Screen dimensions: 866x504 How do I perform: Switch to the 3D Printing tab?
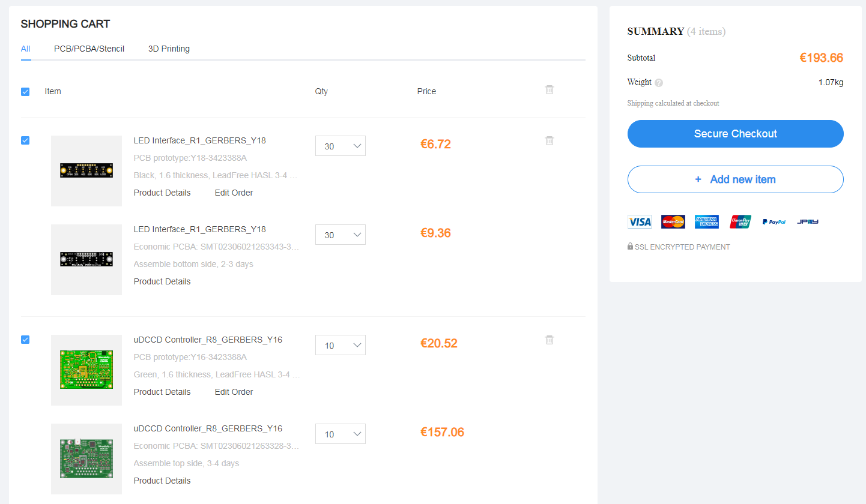pyautogui.click(x=169, y=49)
